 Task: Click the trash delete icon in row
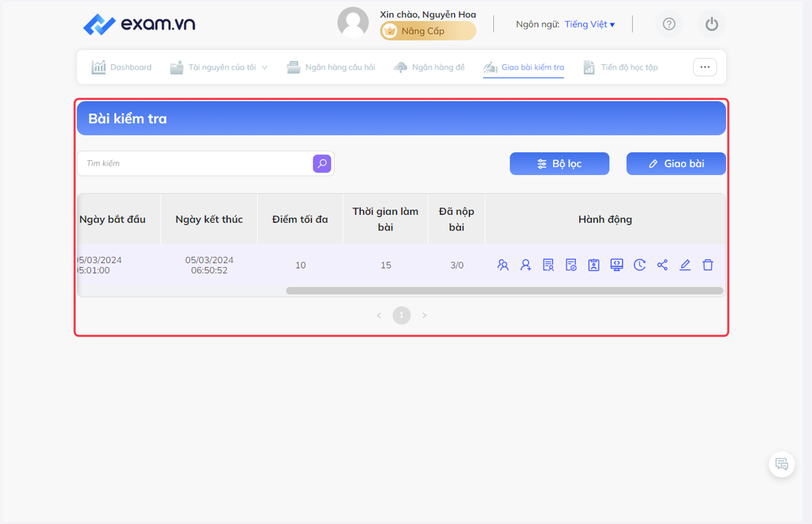tap(708, 265)
